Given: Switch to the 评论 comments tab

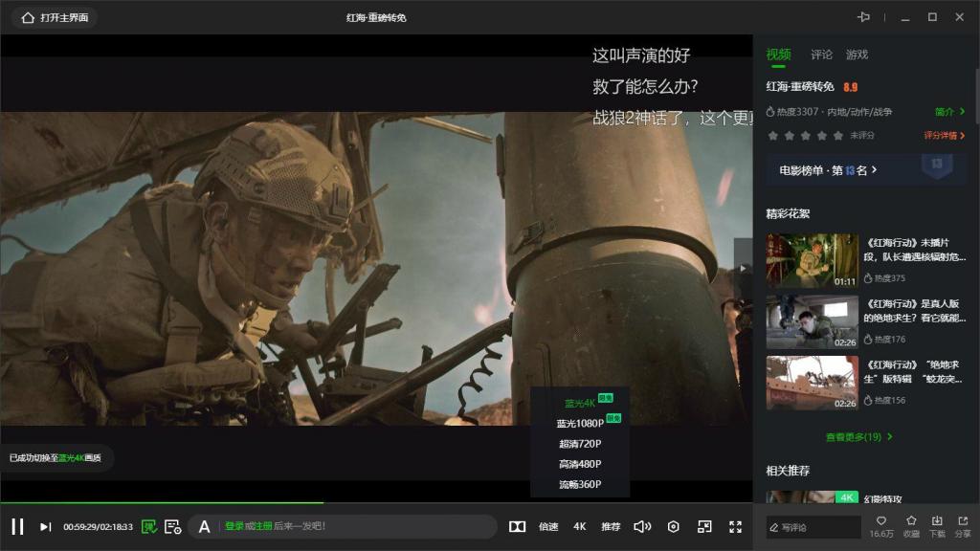Looking at the screenshot, I should 821,55.
